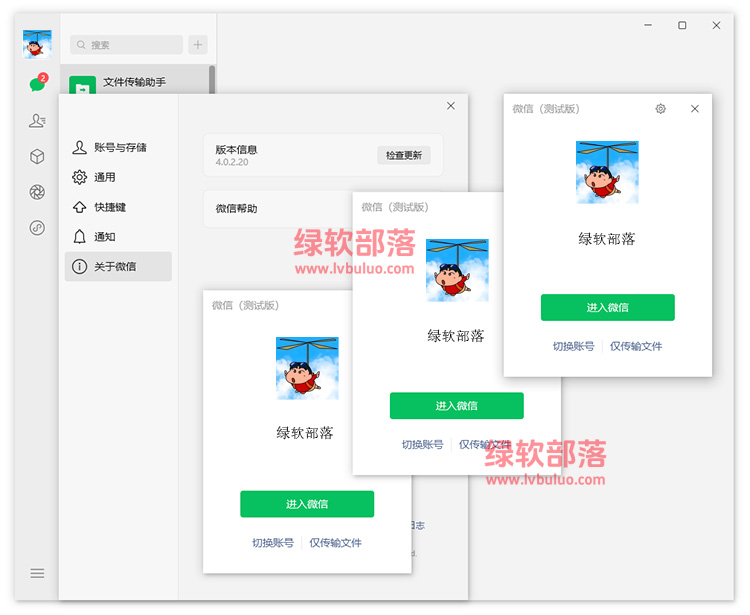
Task: Open the gear settings icon in the right login window
Action: (661, 109)
